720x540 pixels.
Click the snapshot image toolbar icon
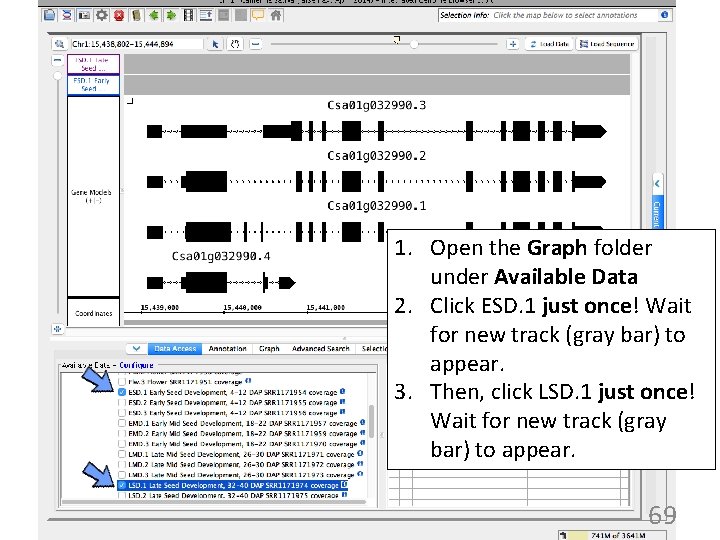(x=84, y=15)
